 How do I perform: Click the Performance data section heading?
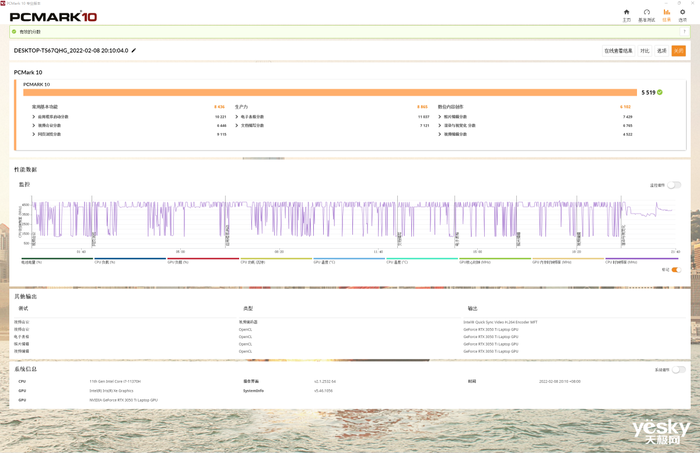click(25, 170)
